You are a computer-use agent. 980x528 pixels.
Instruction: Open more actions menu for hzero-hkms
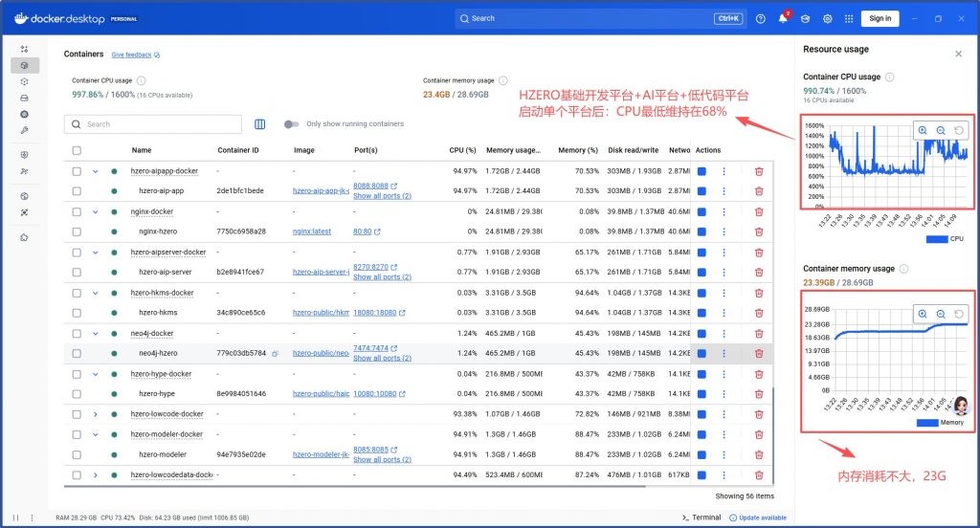724,313
